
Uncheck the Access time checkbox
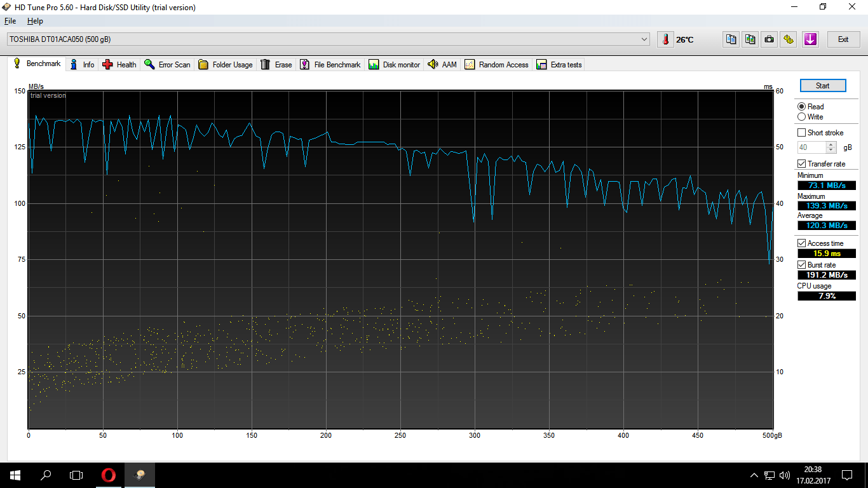[x=801, y=243]
